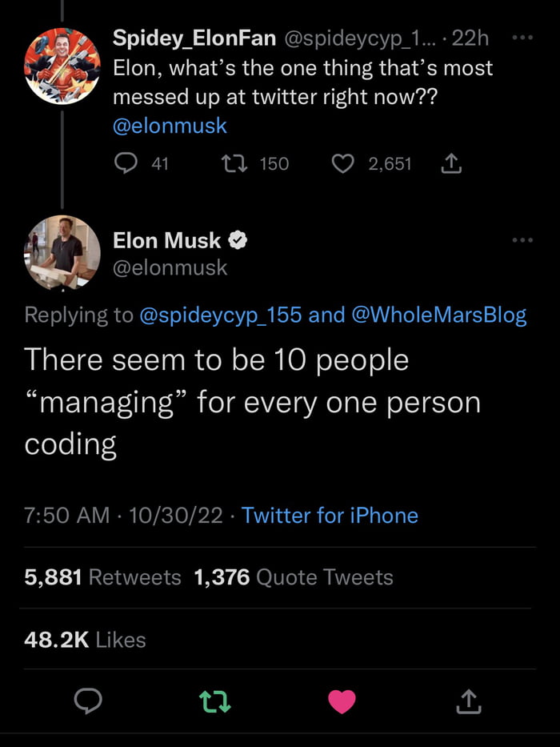The width and height of the screenshot is (560, 747).
Task: Share Elon Musk's tweet via bottom share icon
Action: click(x=468, y=701)
